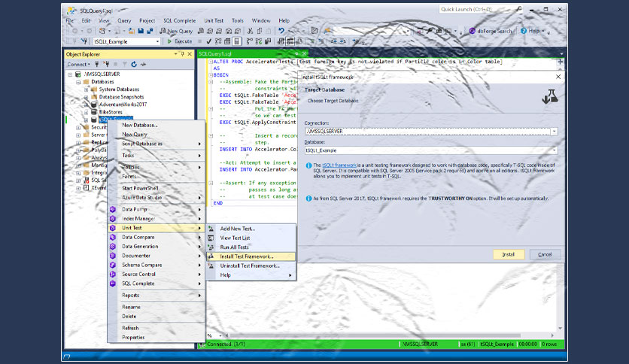Toggle Include Live Query Statistics
The width and height of the screenshot is (629, 364).
[259, 41]
